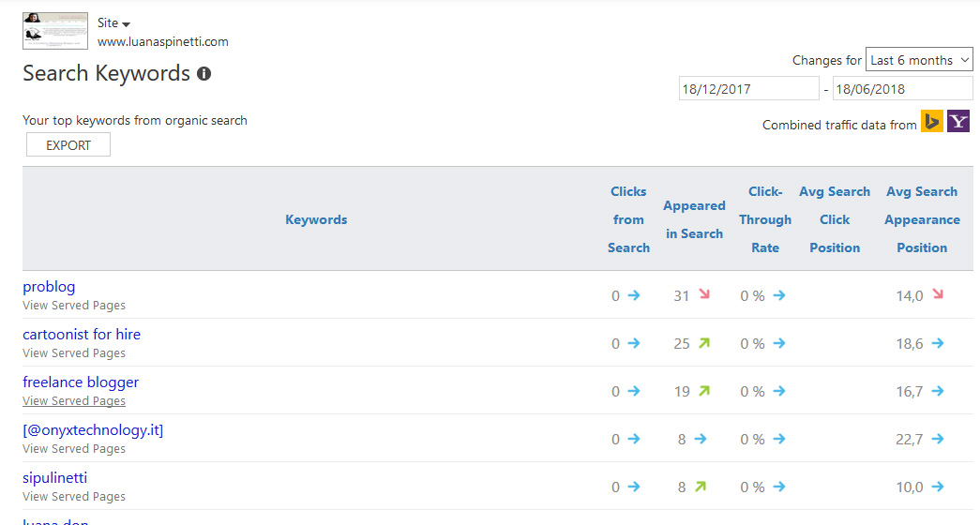The height and width of the screenshot is (525, 980).
Task: Sort by Clicks from Search column
Action: click(628, 219)
